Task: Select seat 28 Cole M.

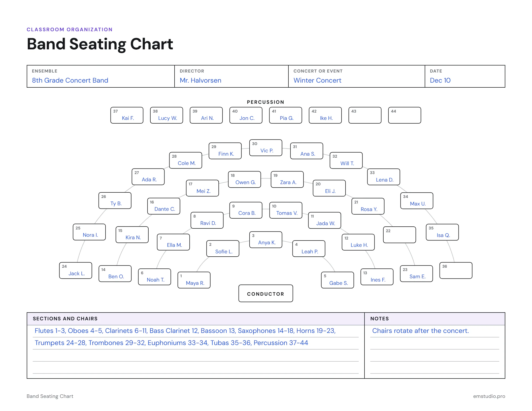Action: (186, 160)
